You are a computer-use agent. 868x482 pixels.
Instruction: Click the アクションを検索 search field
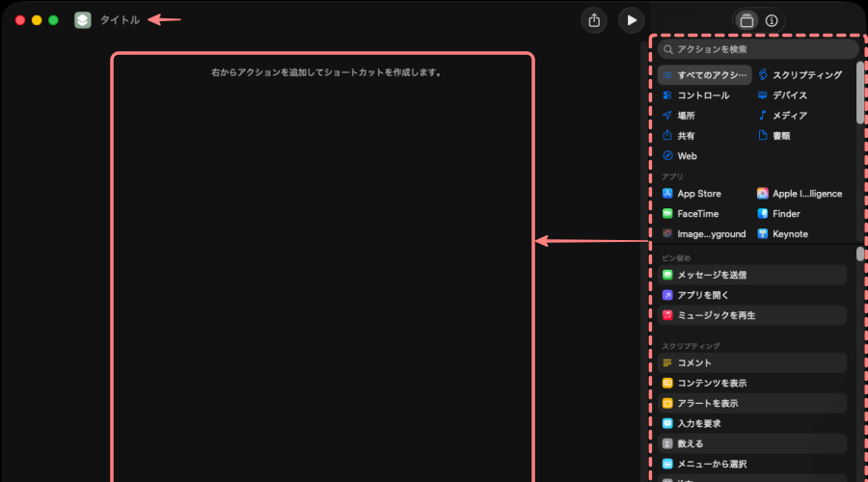coord(758,49)
